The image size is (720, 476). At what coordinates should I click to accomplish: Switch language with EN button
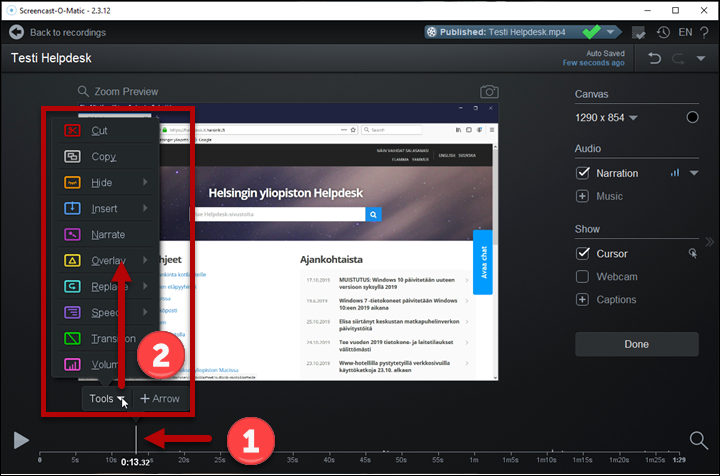point(685,32)
